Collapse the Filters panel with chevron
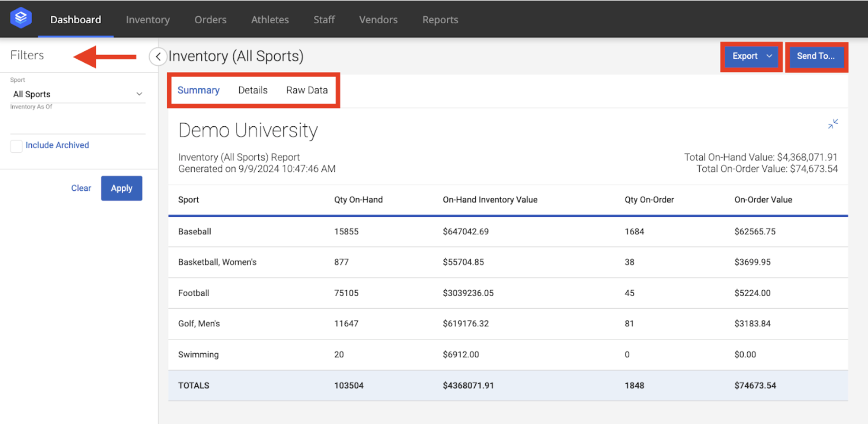Image resolution: width=868 pixels, height=424 pixels. (158, 57)
